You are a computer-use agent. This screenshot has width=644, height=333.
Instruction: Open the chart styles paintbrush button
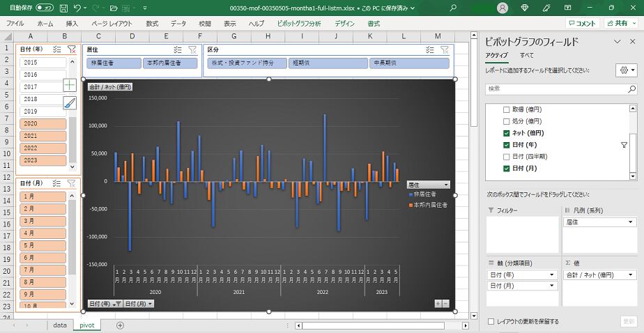coord(70,103)
